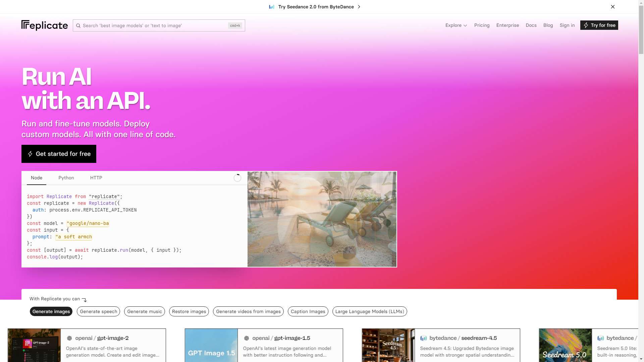Viewport: 644px width, 362px height.
Task: Select Generate videos from images filter
Action: click(248, 311)
